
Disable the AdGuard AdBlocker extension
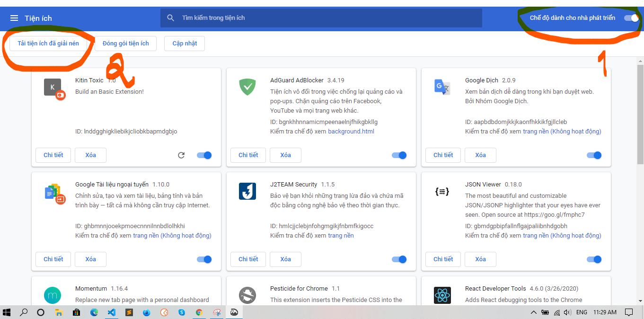pos(399,155)
